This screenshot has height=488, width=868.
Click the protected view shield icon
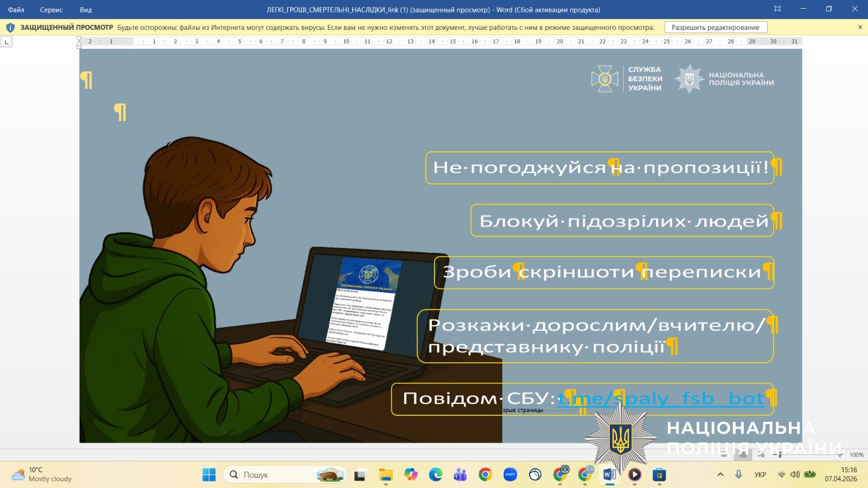[10, 28]
